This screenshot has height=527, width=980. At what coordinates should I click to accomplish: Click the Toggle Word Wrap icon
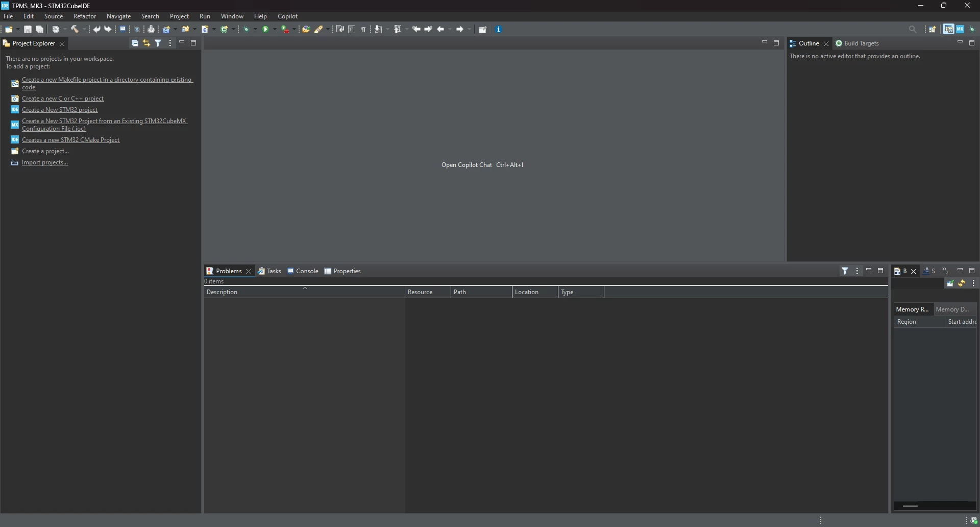click(x=340, y=29)
